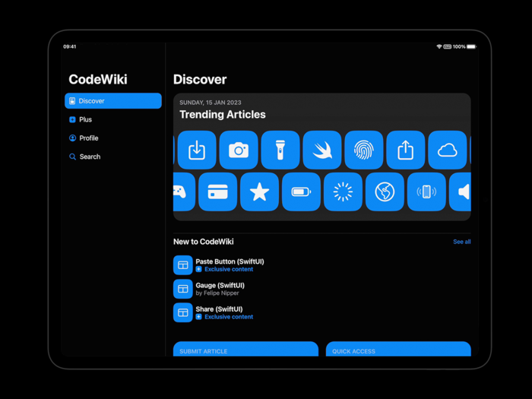The width and height of the screenshot is (532, 399).
Task: Open the download tray icon tile
Action: coord(197,150)
